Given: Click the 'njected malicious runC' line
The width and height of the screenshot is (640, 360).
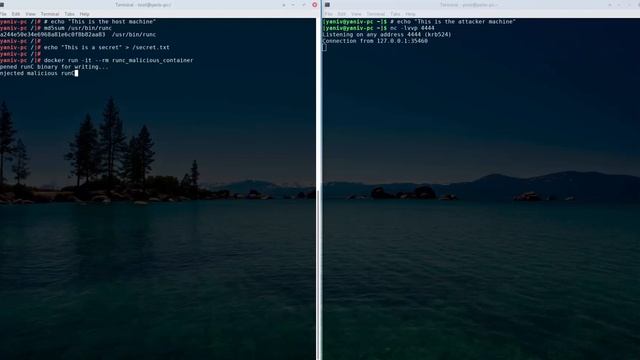Looking at the screenshot, I should [x=37, y=73].
